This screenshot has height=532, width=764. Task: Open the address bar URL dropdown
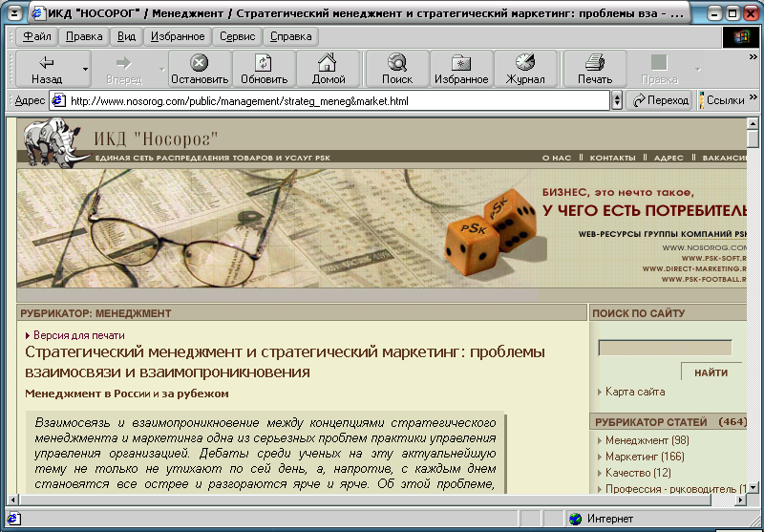[x=616, y=100]
